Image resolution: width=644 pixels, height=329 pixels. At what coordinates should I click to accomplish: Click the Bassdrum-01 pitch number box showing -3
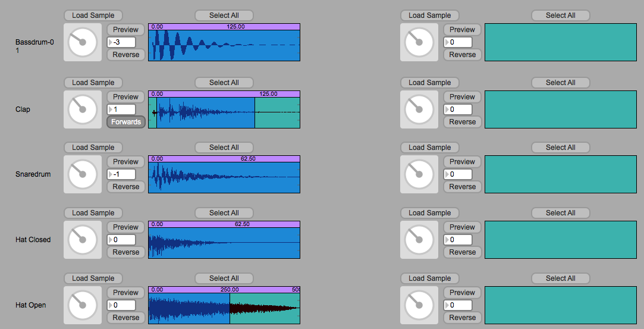(x=121, y=42)
